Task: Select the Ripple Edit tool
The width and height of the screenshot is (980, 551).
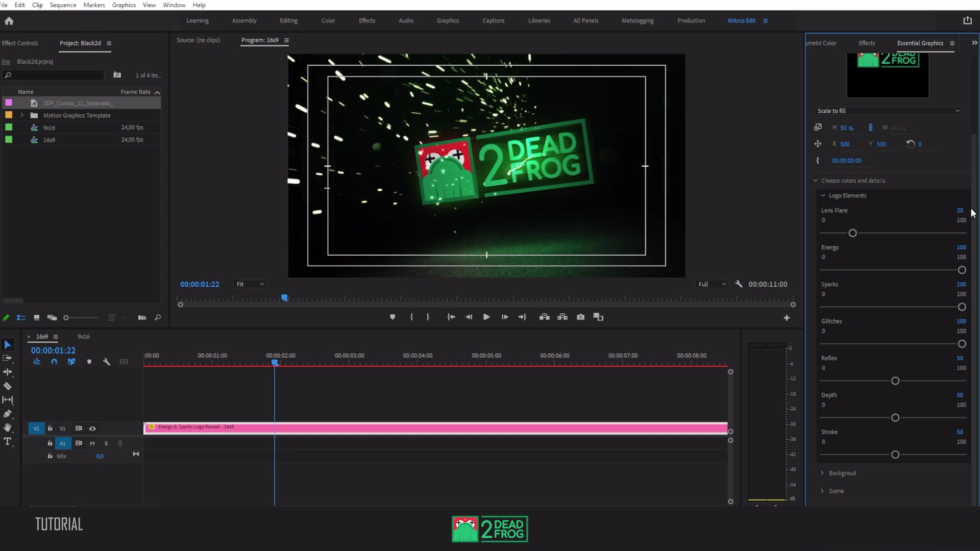Action: click(x=8, y=372)
